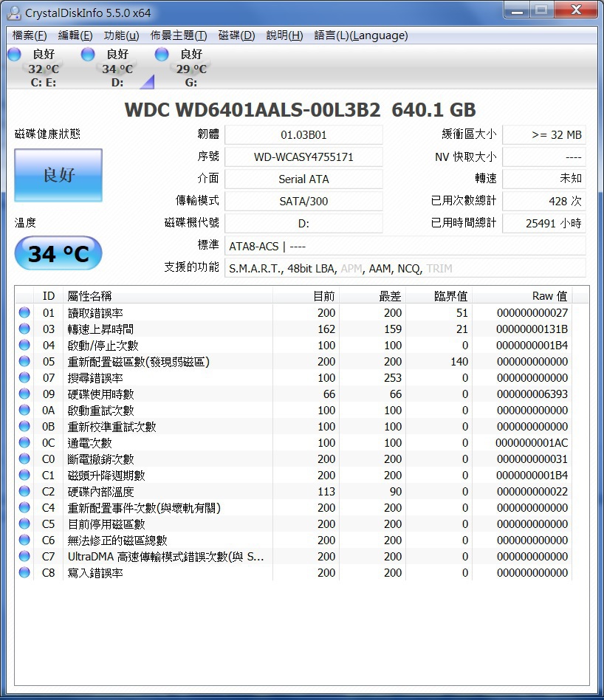Click status orb of attribute C5 目前停用磁區數
The height and width of the screenshot is (700, 604).
pos(24,524)
